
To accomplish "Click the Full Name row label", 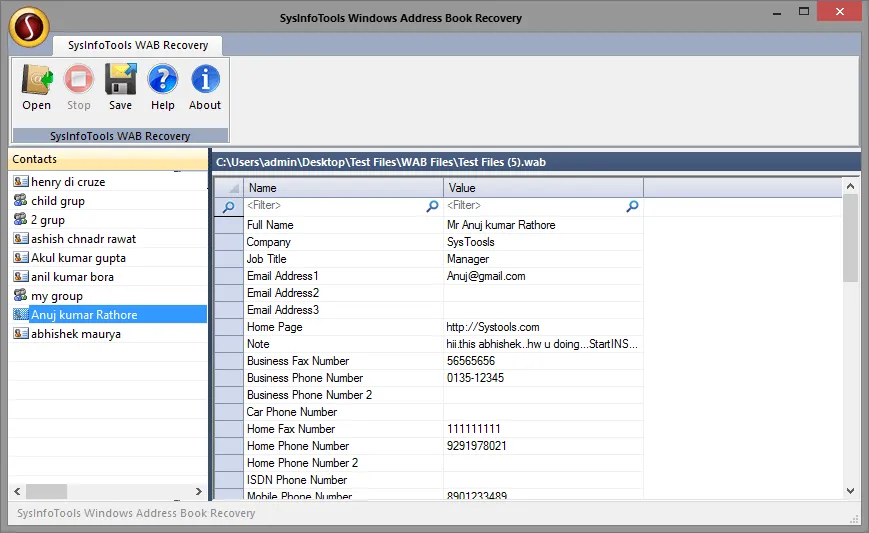I will click(270, 225).
